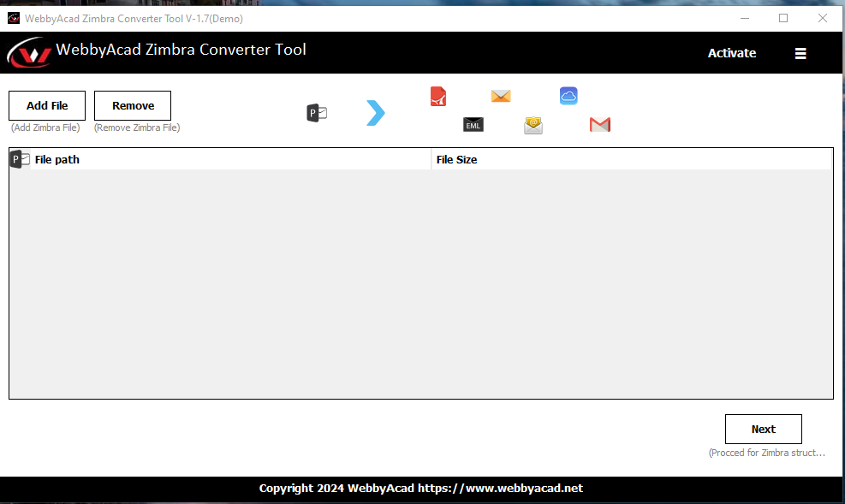The image size is (845, 504).
Task: Click the red PDF format icon
Action: tap(438, 97)
